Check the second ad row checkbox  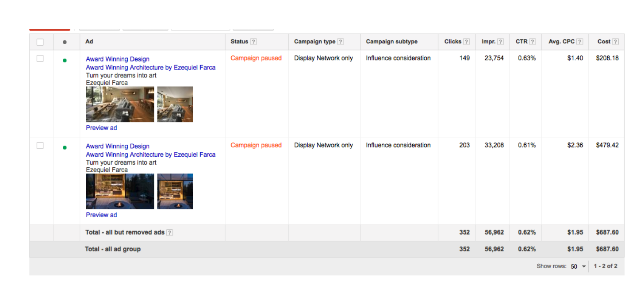(x=40, y=146)
